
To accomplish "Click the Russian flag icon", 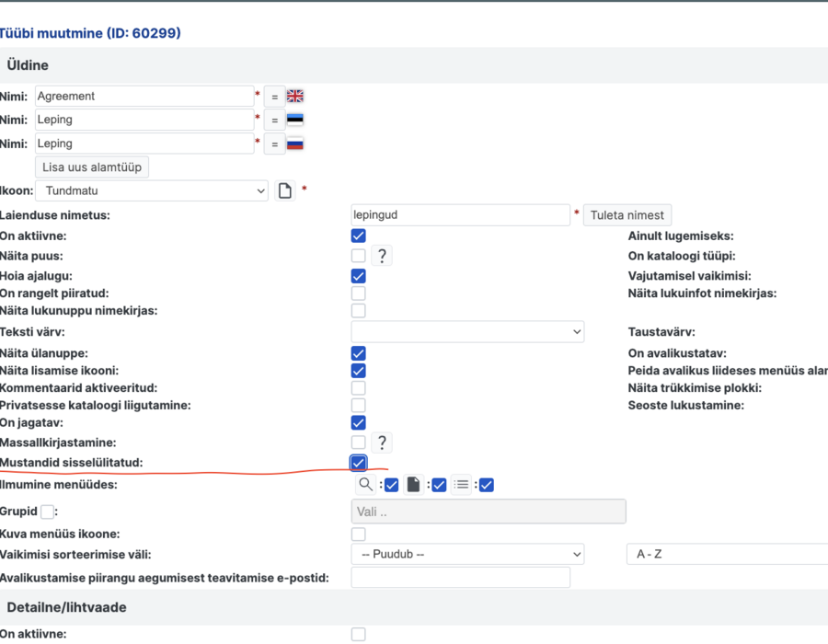I will click(x=294, y=144).
